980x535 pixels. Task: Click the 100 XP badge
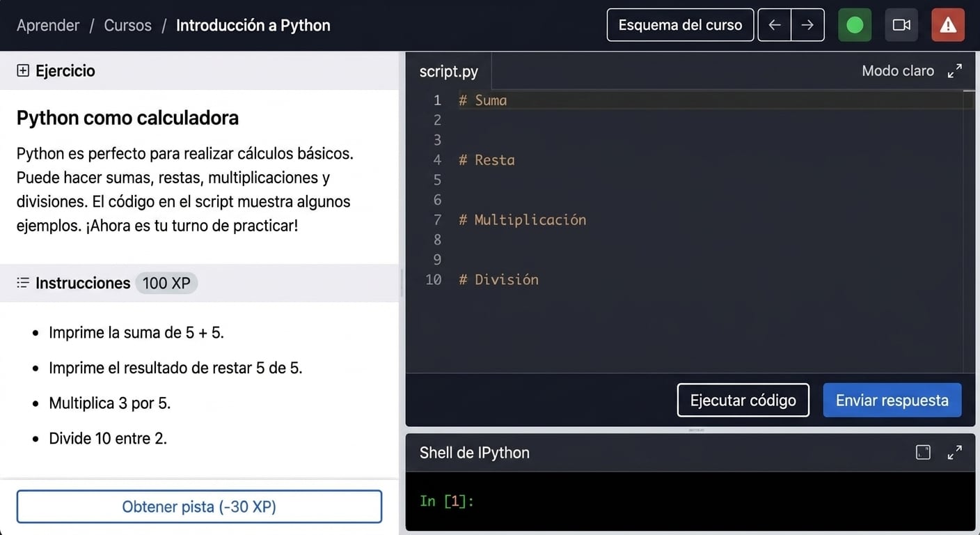(166, 283)
